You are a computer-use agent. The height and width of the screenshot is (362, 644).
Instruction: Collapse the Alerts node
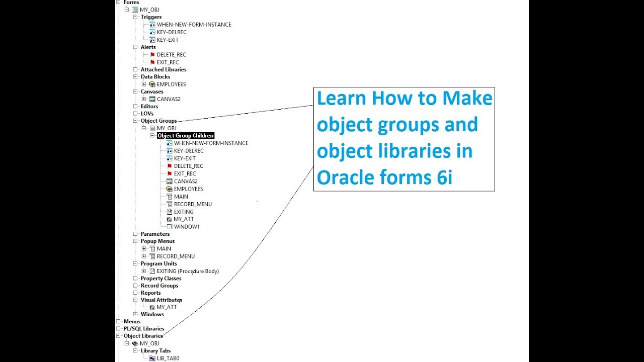(135, 47)
